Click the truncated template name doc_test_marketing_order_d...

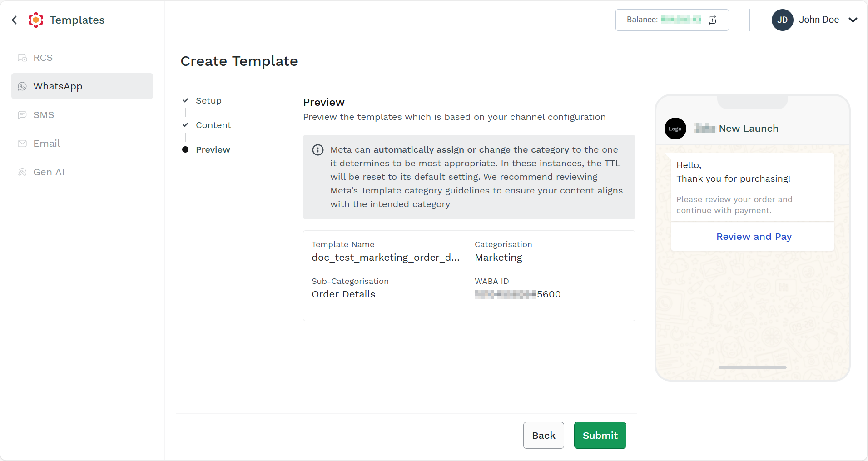click(386, 258)
